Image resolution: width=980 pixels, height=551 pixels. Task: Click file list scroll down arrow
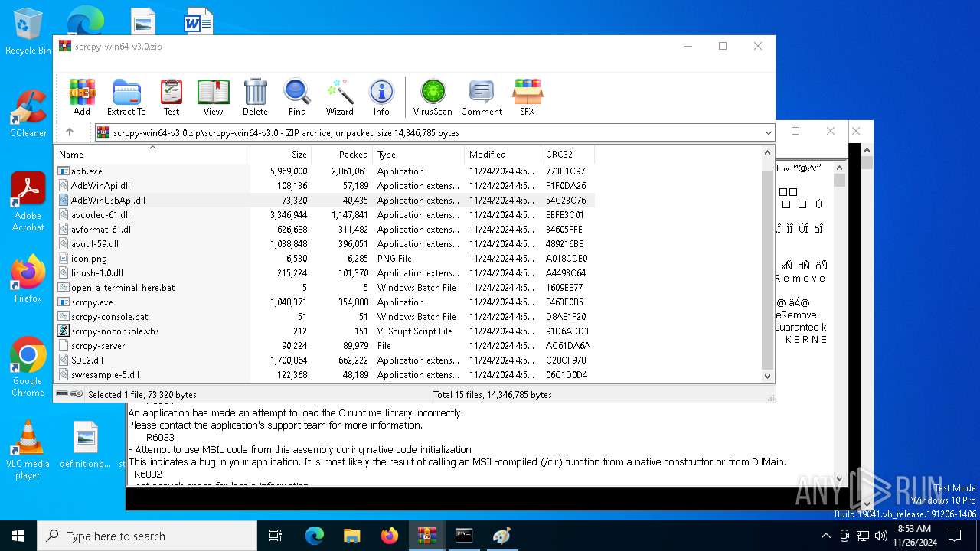768,376
